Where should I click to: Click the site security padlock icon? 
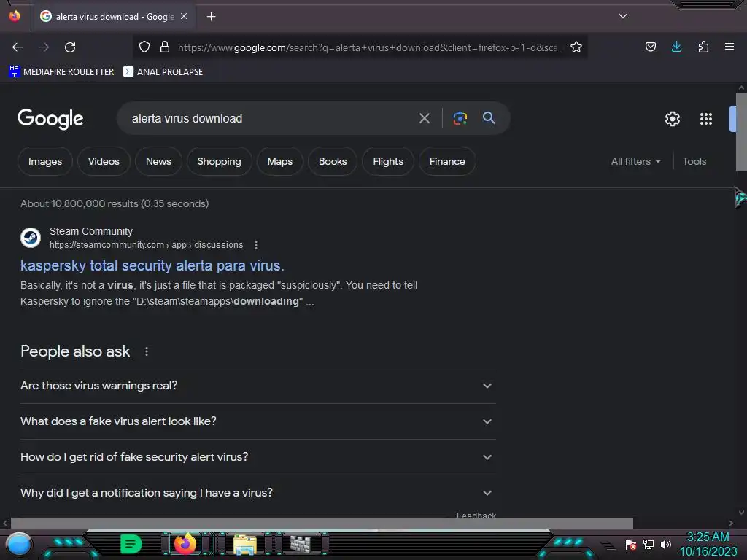(x=165, y=47)
